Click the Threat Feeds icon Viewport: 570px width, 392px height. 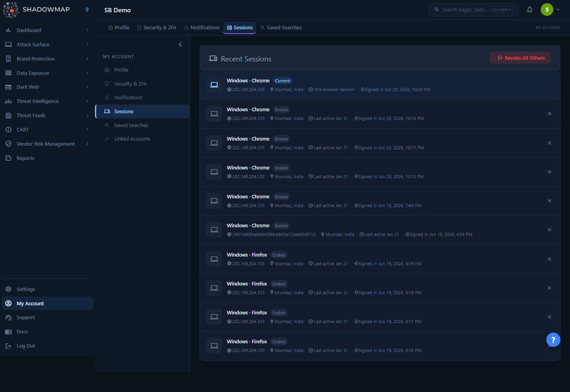(8, 116)
